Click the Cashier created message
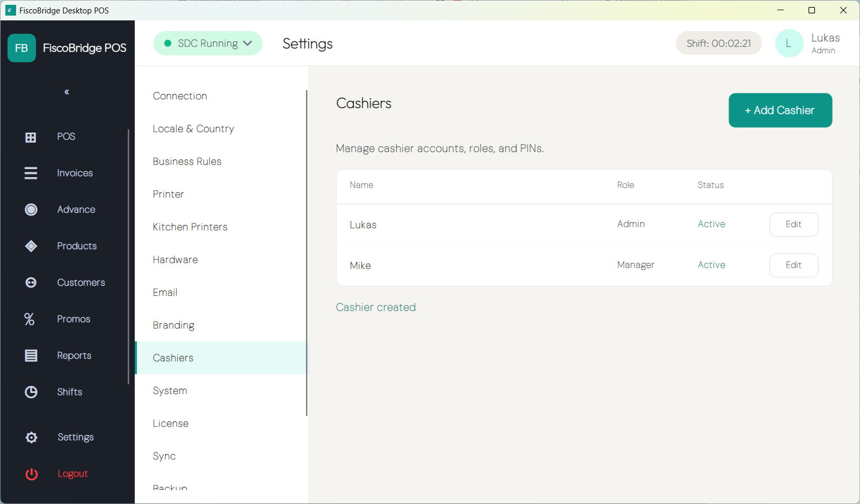 pyautogui.click(x=376, y=307)
